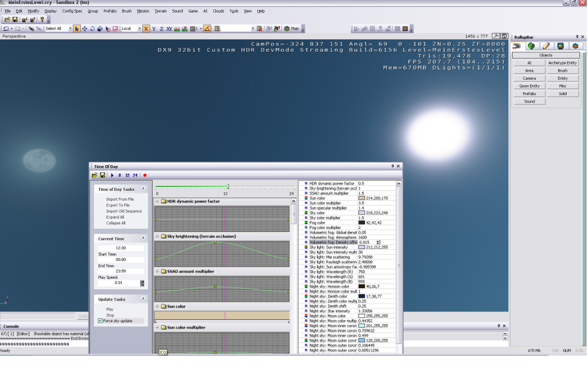Viewport: 588px width, 368px height.
Task: Open the Local coordinate system dropdown
Action: (x=139, y=29)
